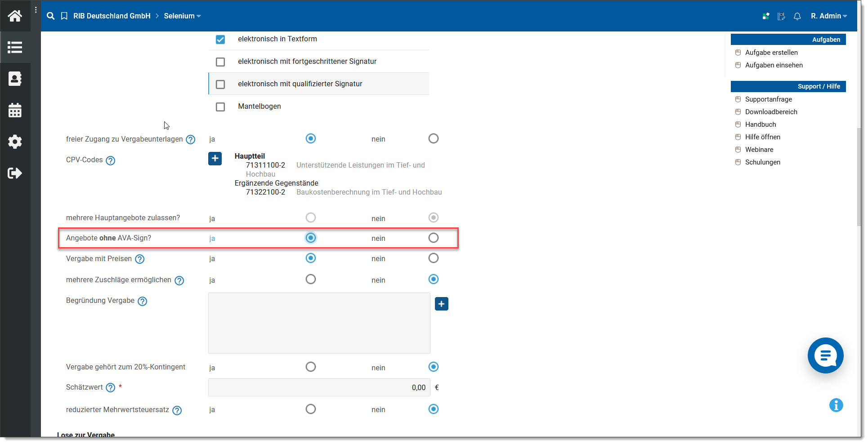Open Schulungen link

(763, 162)
